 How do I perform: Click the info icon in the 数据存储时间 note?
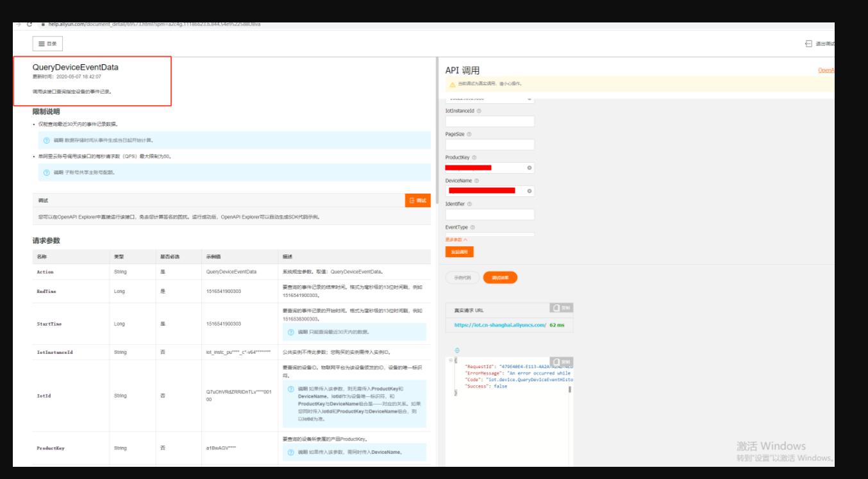point(46,140)
